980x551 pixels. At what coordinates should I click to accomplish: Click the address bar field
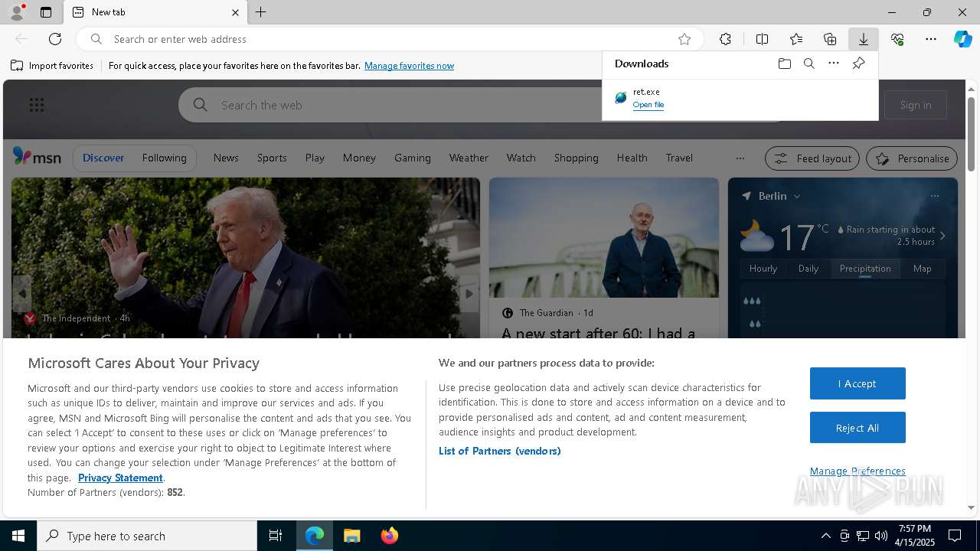[390, 39]
